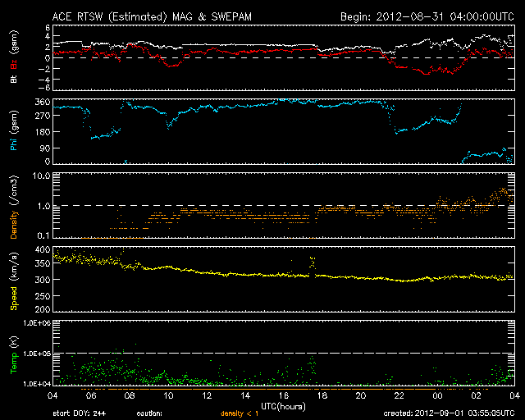Click the title ACE RTSW (Estimated) MAG & SWEPAM
Screen dimensions: 525x420
[x=152, y=16]
